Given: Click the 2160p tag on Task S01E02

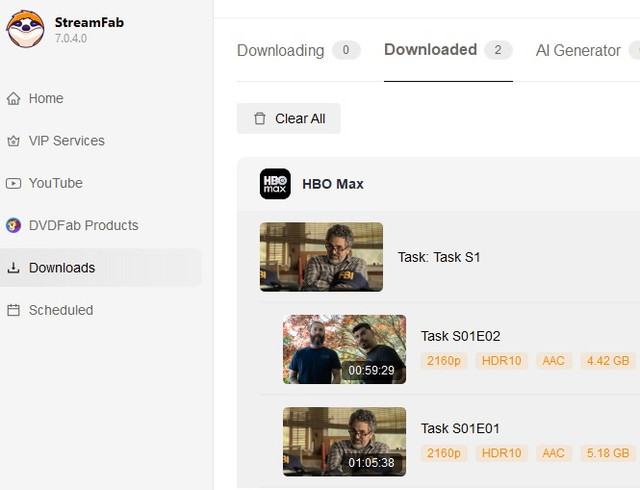Looking at the screenshot, I should [x=444, y=361].
